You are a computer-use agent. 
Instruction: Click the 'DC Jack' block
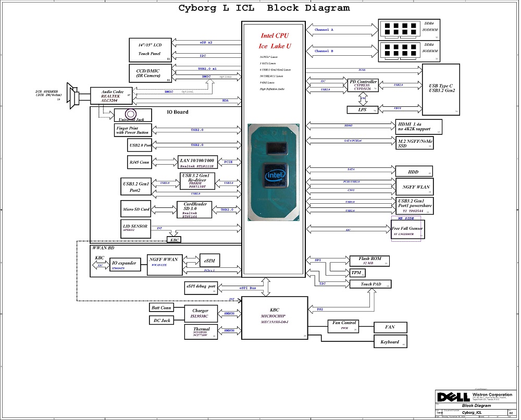click(x=162, y=320)
